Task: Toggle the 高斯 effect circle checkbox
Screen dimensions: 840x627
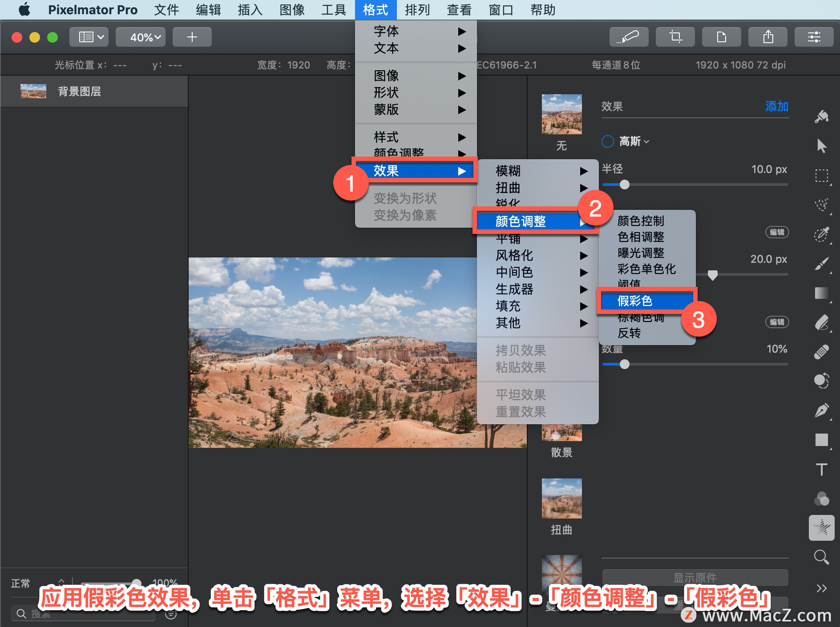Action: point(607,141)
